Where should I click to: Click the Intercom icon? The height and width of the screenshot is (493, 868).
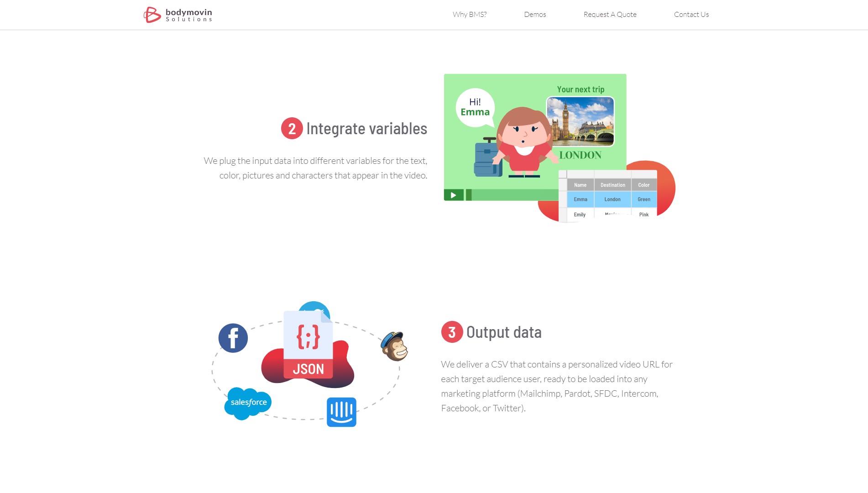pos(341,412)
